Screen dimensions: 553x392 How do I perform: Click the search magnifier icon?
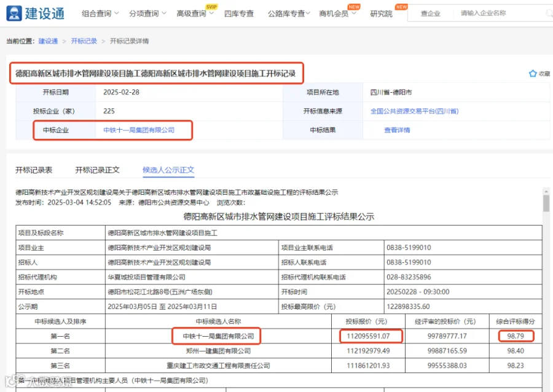point(549,14)
